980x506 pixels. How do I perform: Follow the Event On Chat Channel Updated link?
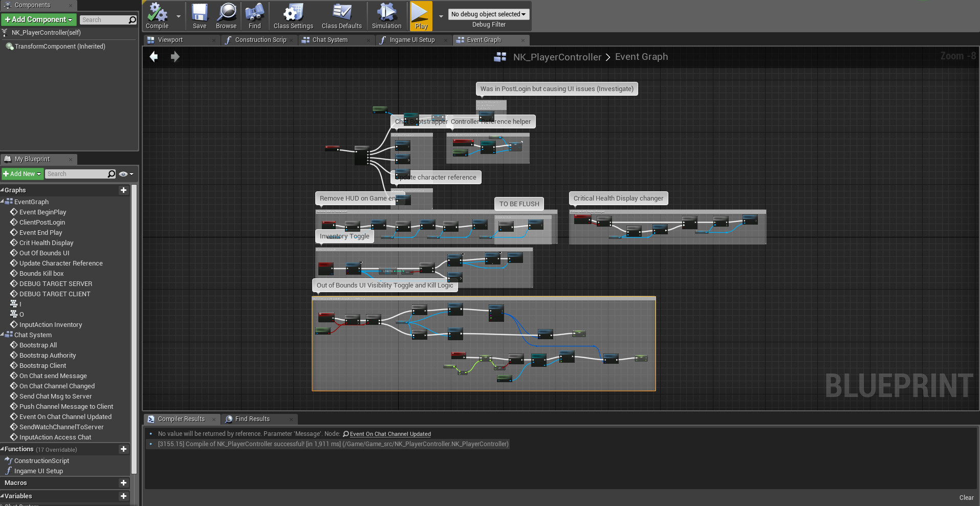[x=390, y=434]
